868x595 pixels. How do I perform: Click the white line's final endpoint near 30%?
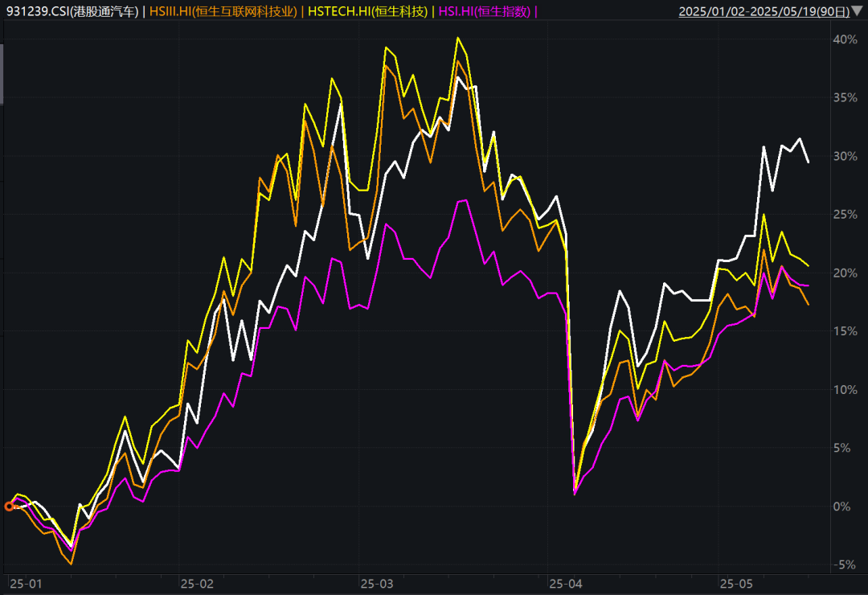point(809,162)
